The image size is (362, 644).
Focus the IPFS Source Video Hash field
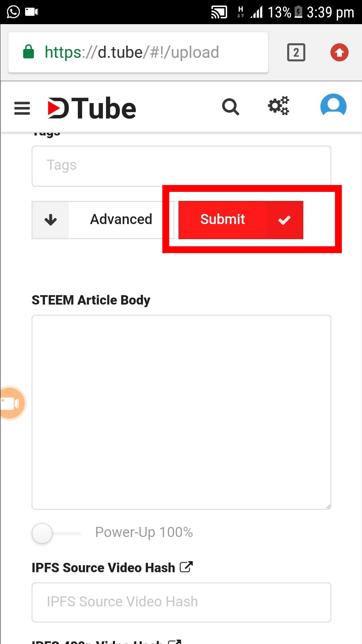tap(181, 602)
